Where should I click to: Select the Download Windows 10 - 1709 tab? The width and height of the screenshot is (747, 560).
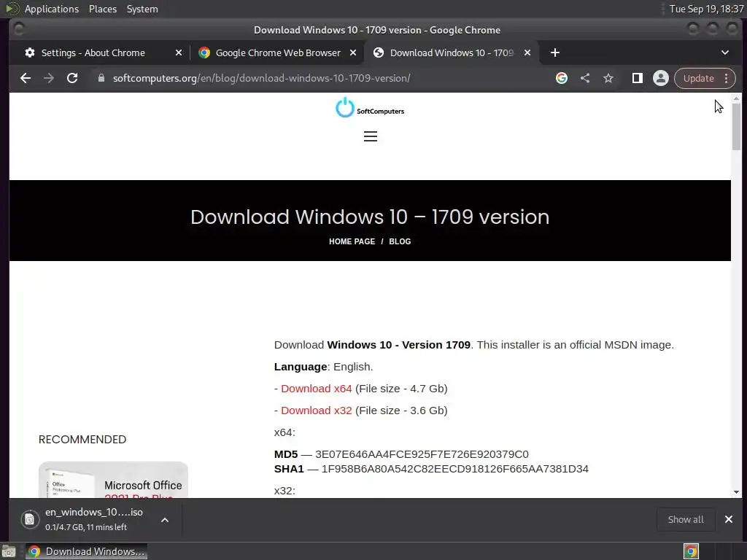(x=451, y=52)
